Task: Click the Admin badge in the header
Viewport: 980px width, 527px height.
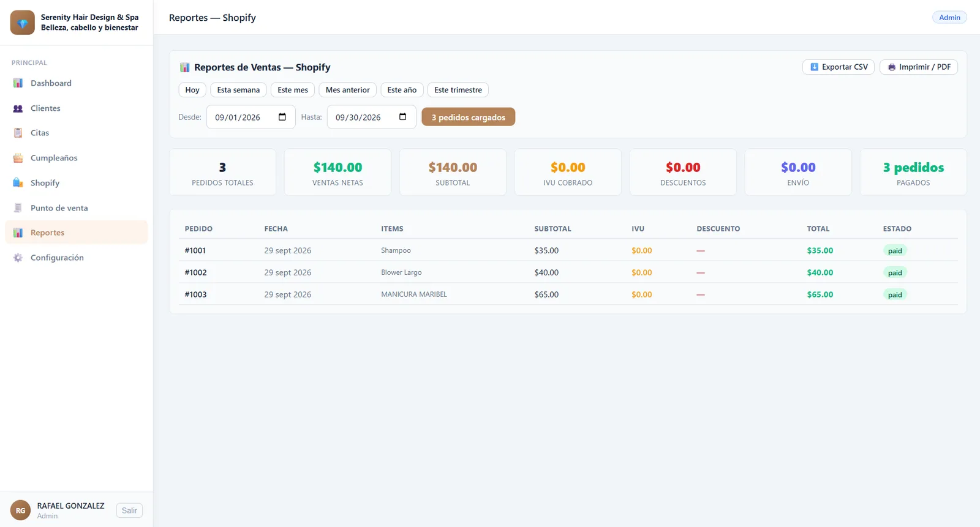Action: (949, 17)
